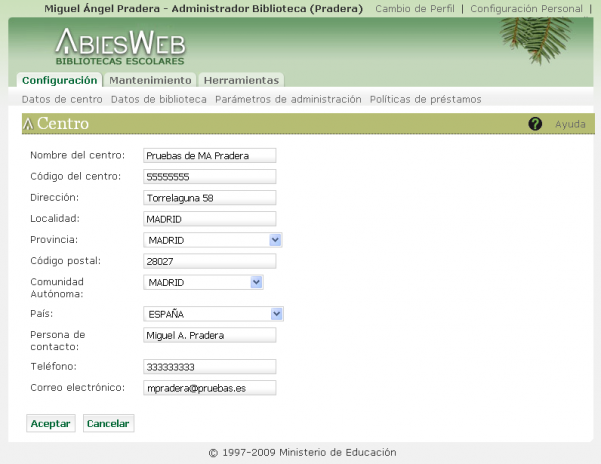The width and height of the screenshot is (601, 464).
Task: Switch to the Mantenimiento tab
Action: click(150, 80)
